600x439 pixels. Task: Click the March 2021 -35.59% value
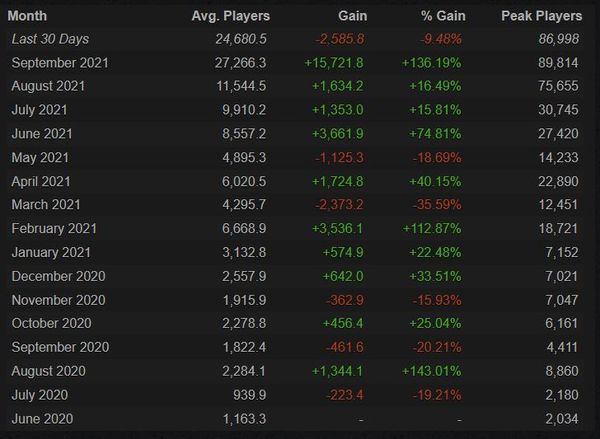[x=437, y=205]
